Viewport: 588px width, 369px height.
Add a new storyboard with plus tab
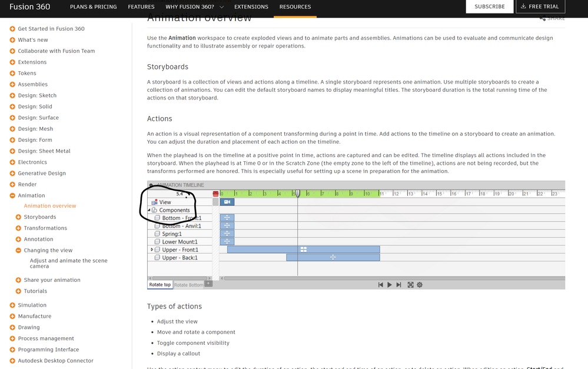pos(208,284)
